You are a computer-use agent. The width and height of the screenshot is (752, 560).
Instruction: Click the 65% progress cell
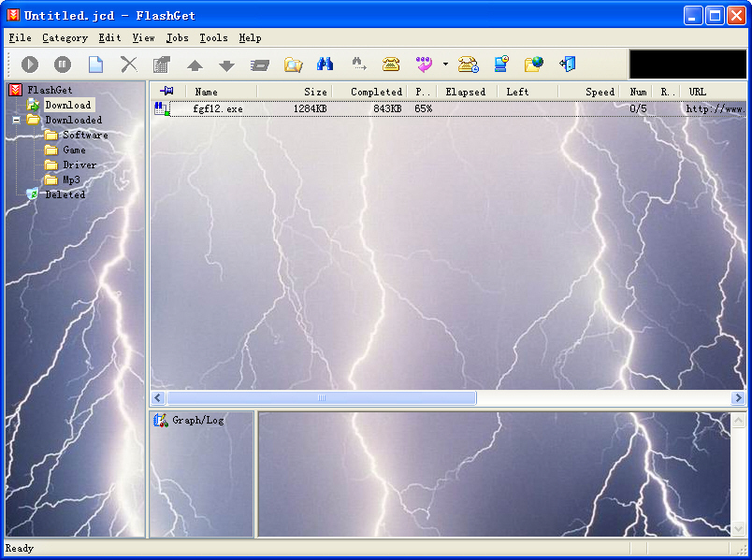(423, 108)
